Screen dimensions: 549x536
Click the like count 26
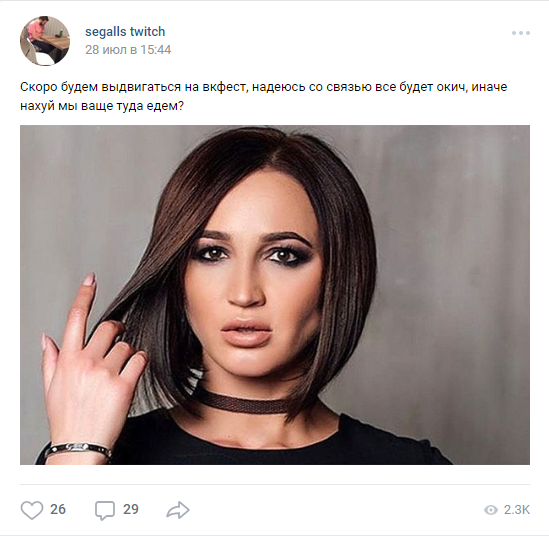click(58, 509)
